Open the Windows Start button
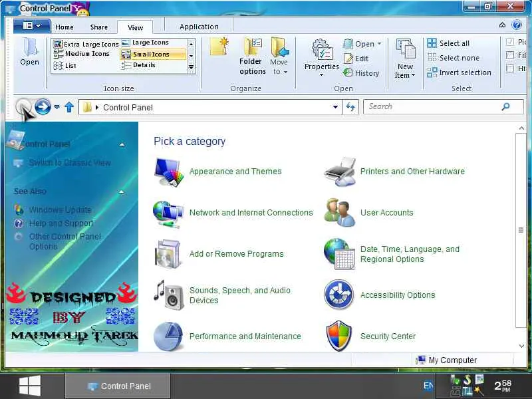 30,386
